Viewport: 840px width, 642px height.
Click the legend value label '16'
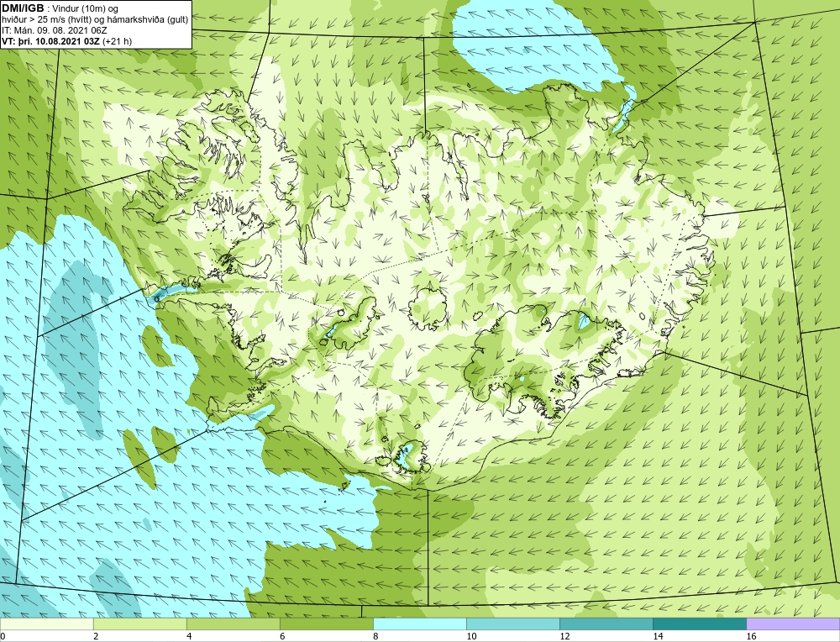751,636
